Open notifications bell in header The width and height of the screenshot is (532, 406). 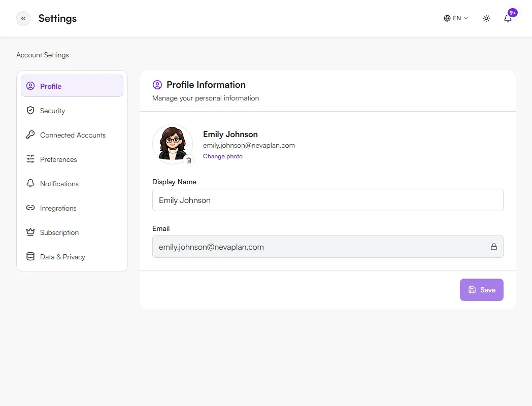pyautogui.click(x=508, y=18)
